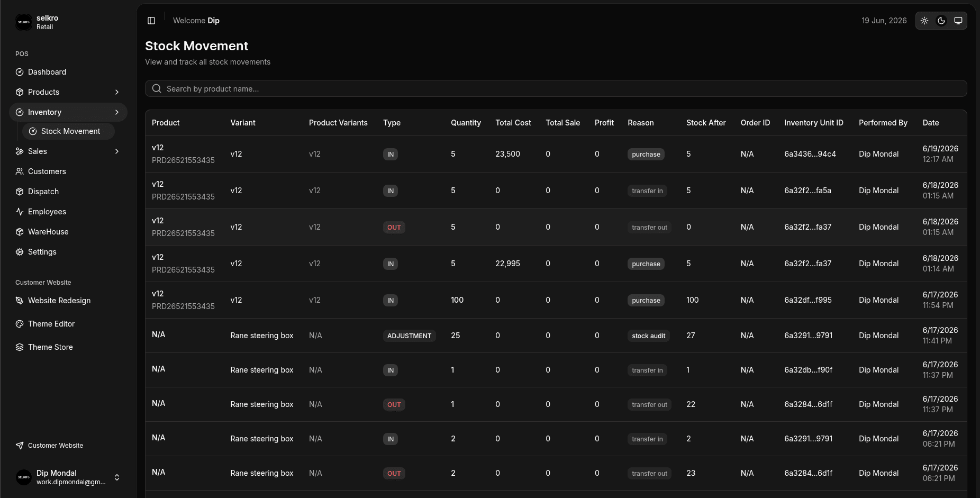Viewport: 980px width, 498px height.
Task: Click the Employees activity icon
Action: pyautogui.click(x=20, y=212)
